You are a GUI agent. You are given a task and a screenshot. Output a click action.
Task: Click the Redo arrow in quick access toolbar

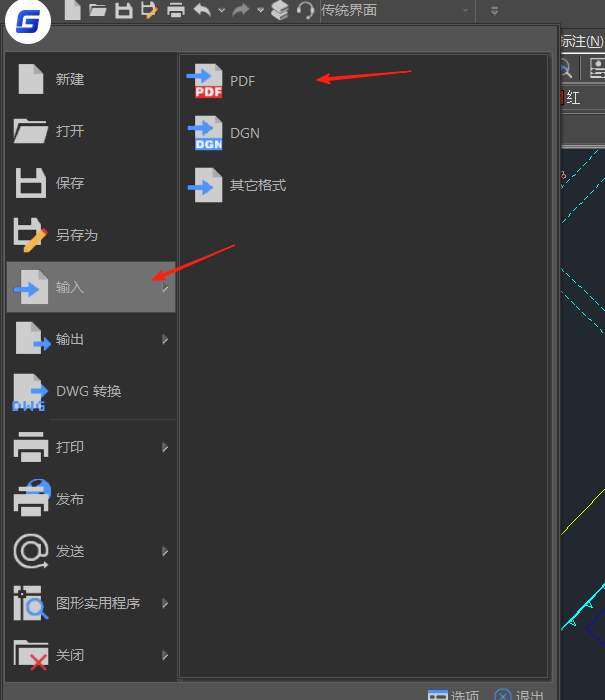click(x=241, y=10)
